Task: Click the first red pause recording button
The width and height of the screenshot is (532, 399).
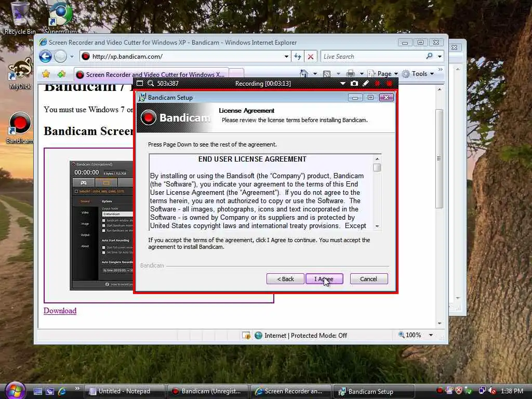Action: (377, 84)
